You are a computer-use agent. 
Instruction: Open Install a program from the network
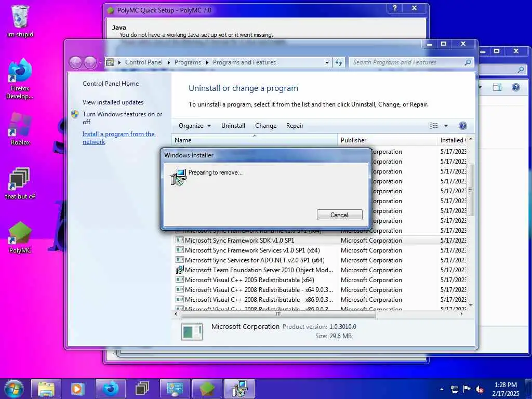[119, 138]
